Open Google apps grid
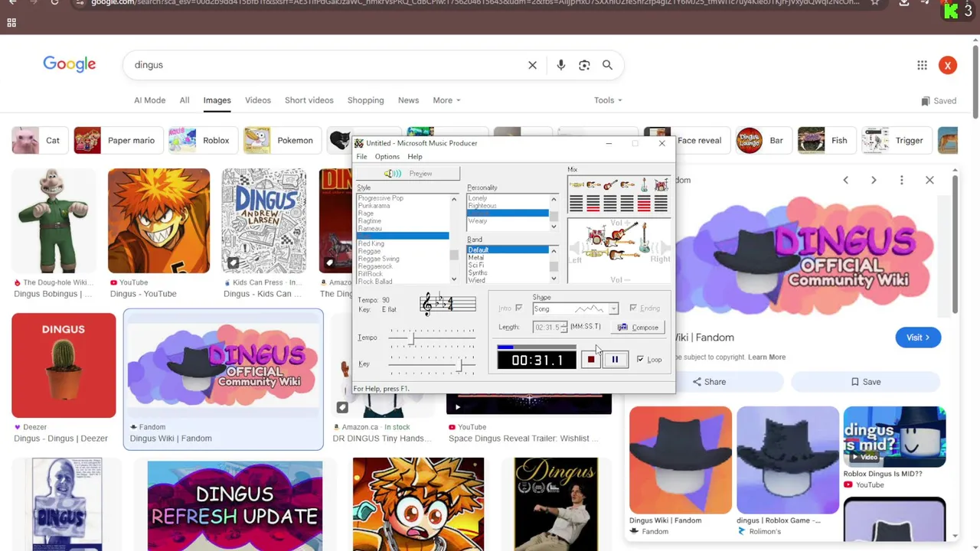 [x=922, y=65]
